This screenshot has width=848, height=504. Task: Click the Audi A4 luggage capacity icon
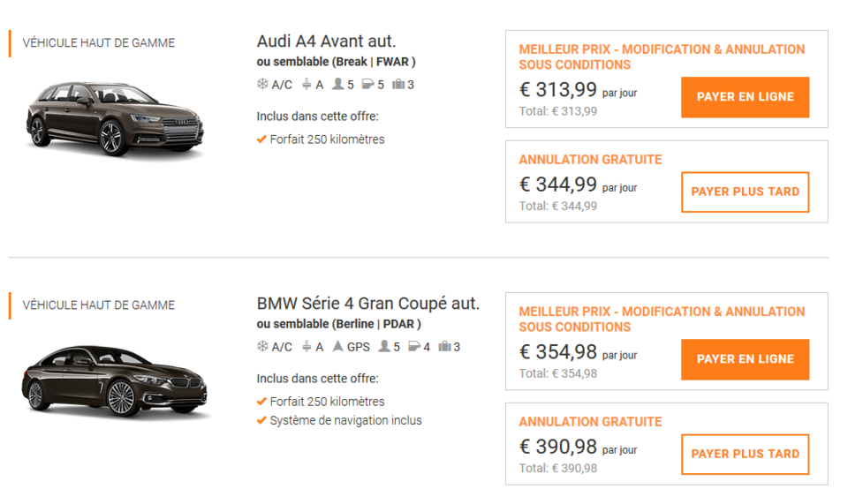click(398, 85)
